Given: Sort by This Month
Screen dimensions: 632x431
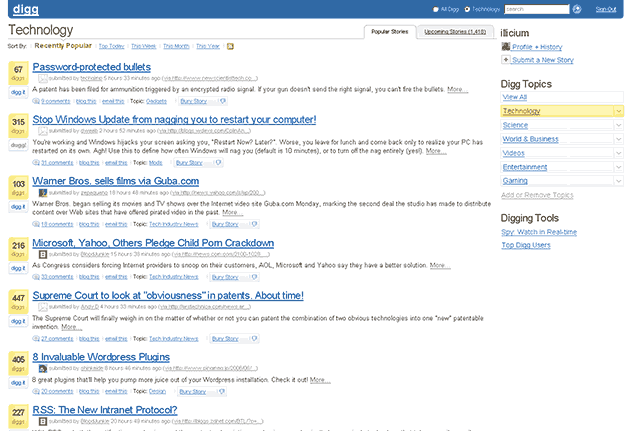Looking at the screenshot, I should click(176, 46).
